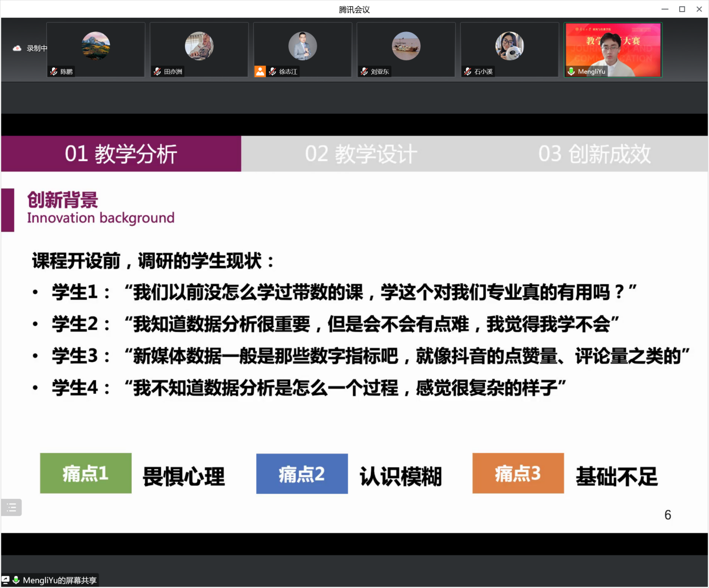Click the cloud recording status icon

(17, 48)
